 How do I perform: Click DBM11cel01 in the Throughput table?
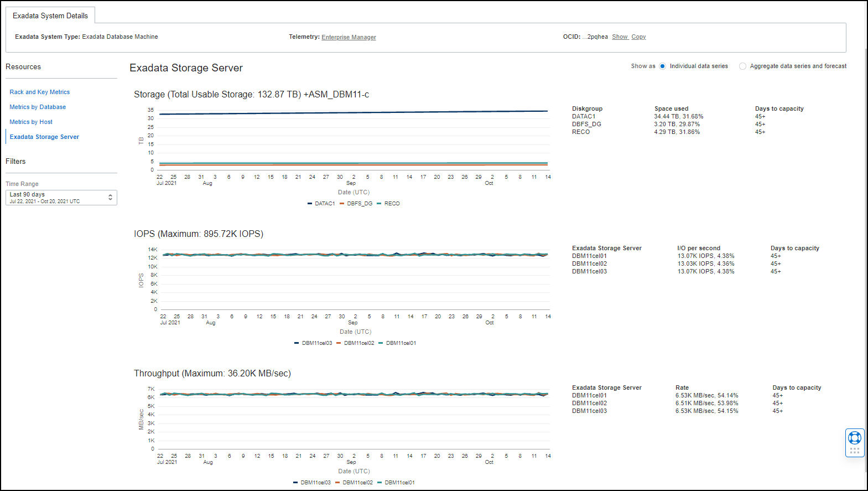(x=589, y=395)
